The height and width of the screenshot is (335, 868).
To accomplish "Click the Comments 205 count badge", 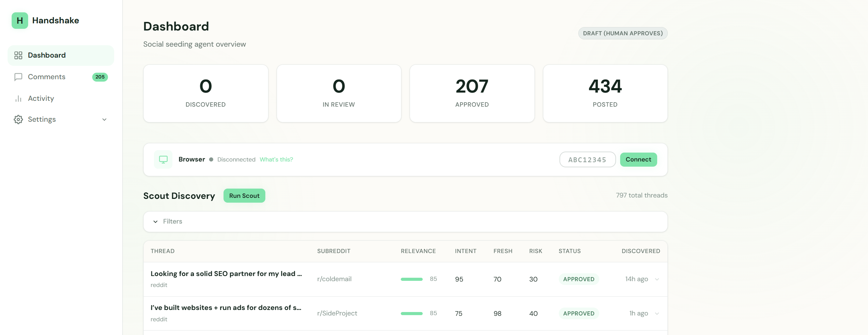I will coord(100,77).
